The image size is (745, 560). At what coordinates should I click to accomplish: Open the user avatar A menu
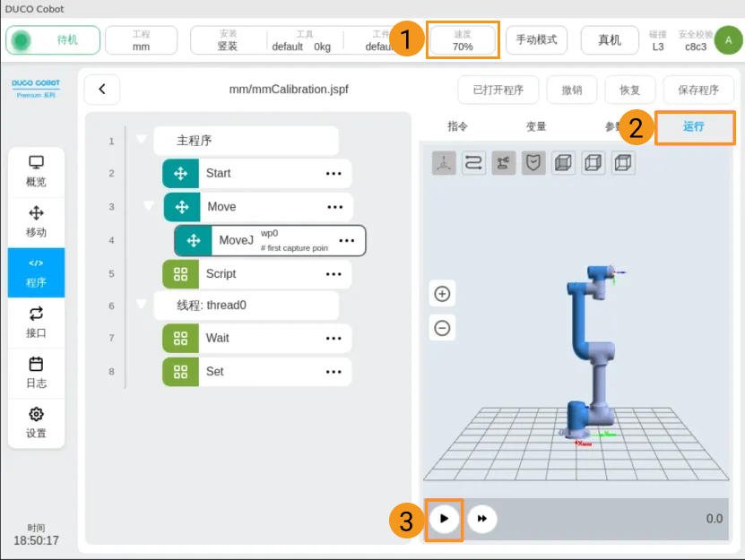728,40
